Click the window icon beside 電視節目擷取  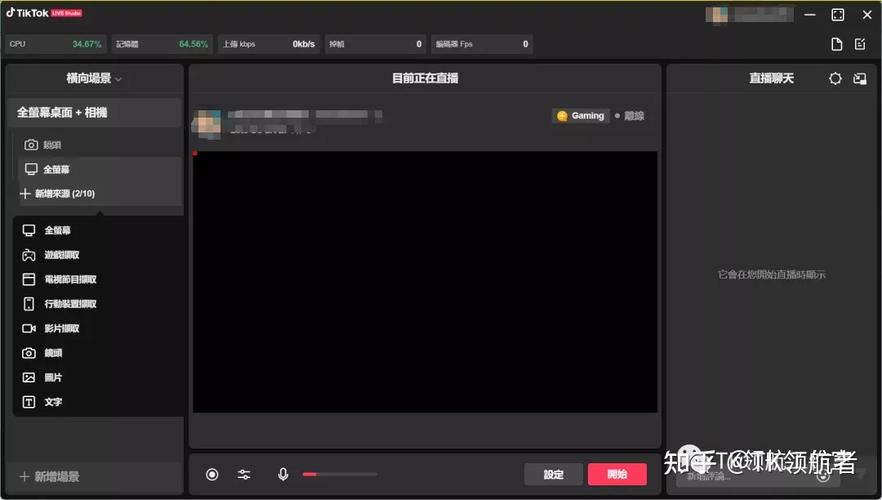click(29, 279)
